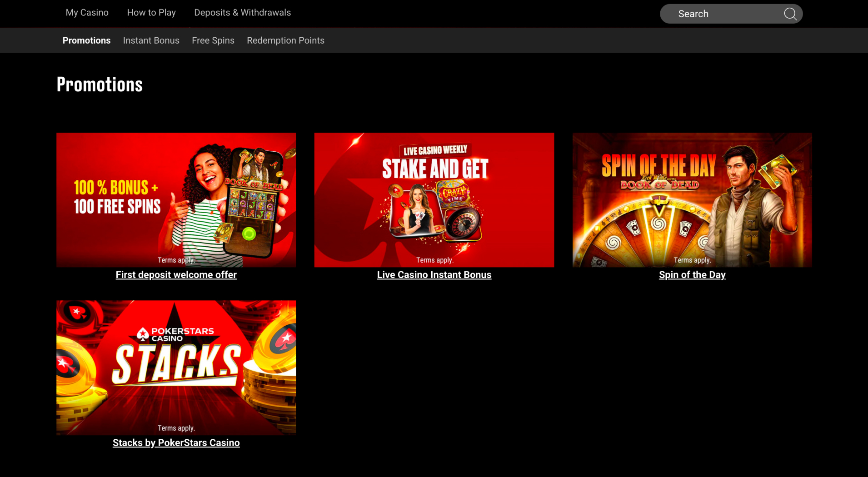Open Live Casino Instant Bonus link
The width and height of the screenshot is (868, 477).
(x=434, y=275)
